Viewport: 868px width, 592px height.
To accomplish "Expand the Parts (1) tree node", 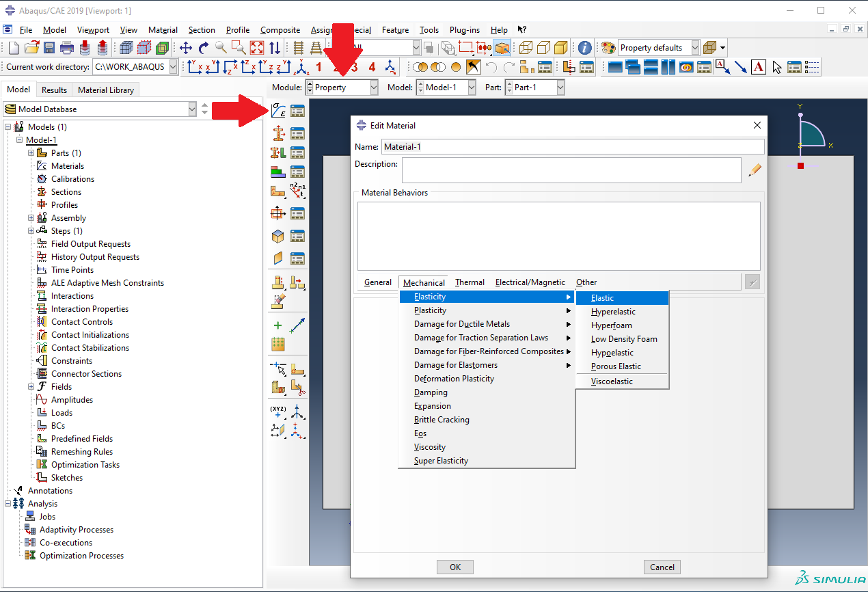I will [x=31, y=153].
